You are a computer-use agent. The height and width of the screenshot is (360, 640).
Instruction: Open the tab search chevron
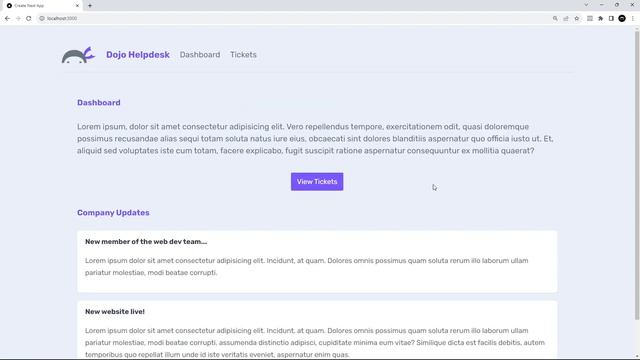[587, 5]
